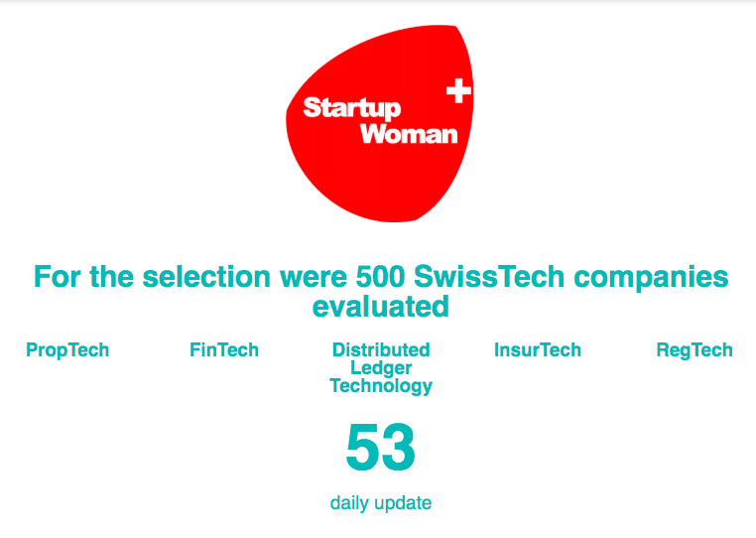Image resolution: width=756 pixels, height=538 pixels.
Task: Open the PropTech category
Action: click(x=67, y=350)
